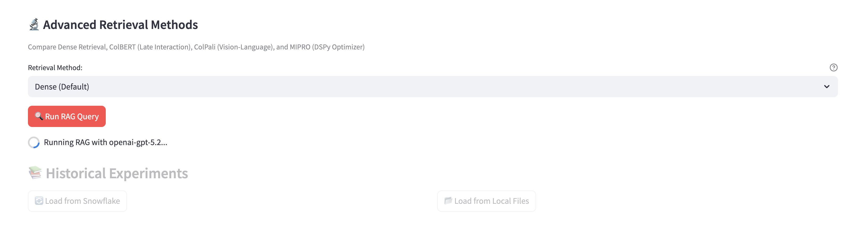Click the 'Load from Snowflake' button label

pos(83,201)
